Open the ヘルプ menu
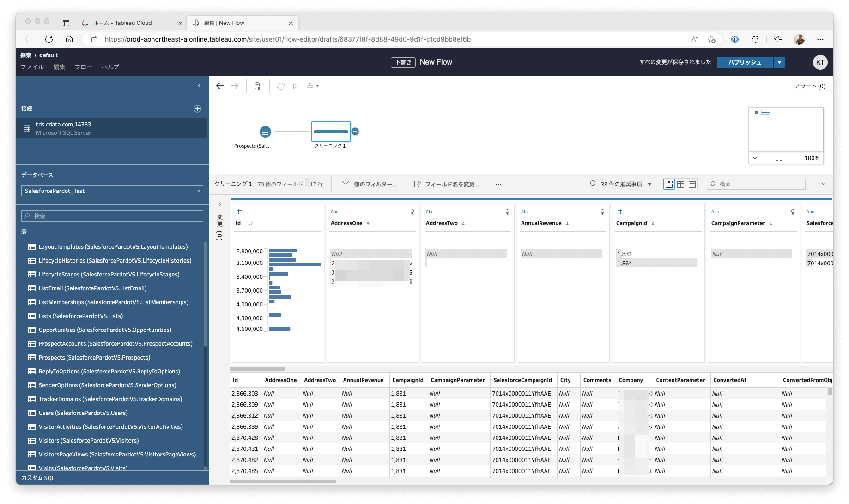Image resolution: width=849 pixels, height=504 pixels. [x=110, y=67]
